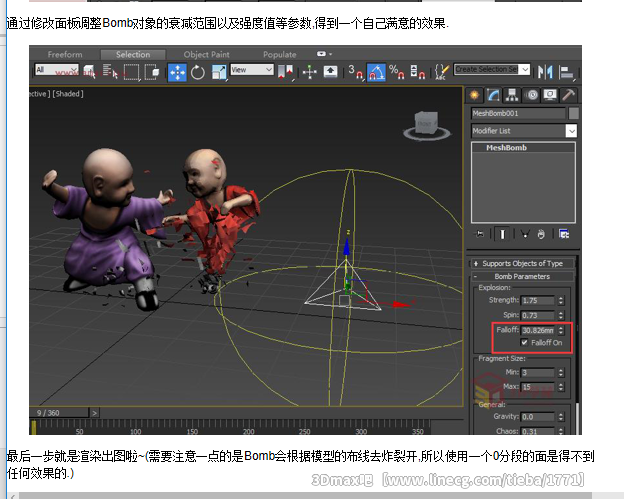This screenshot has width=624, height=499.
Task: Open the Modify command panel
Action: 493,95
